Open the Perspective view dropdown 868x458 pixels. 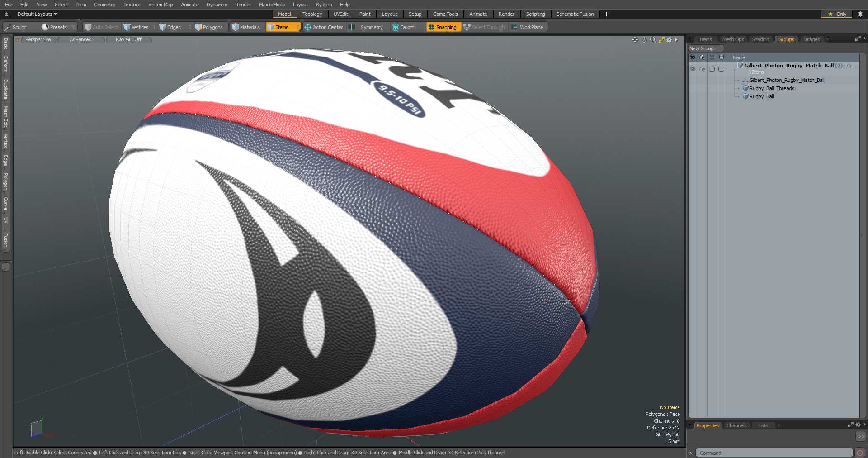click(x=38, y=40)
